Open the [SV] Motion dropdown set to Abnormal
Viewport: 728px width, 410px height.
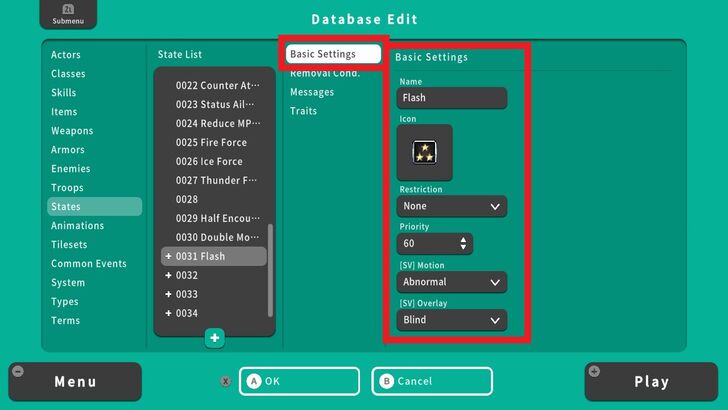coord(452,282)
